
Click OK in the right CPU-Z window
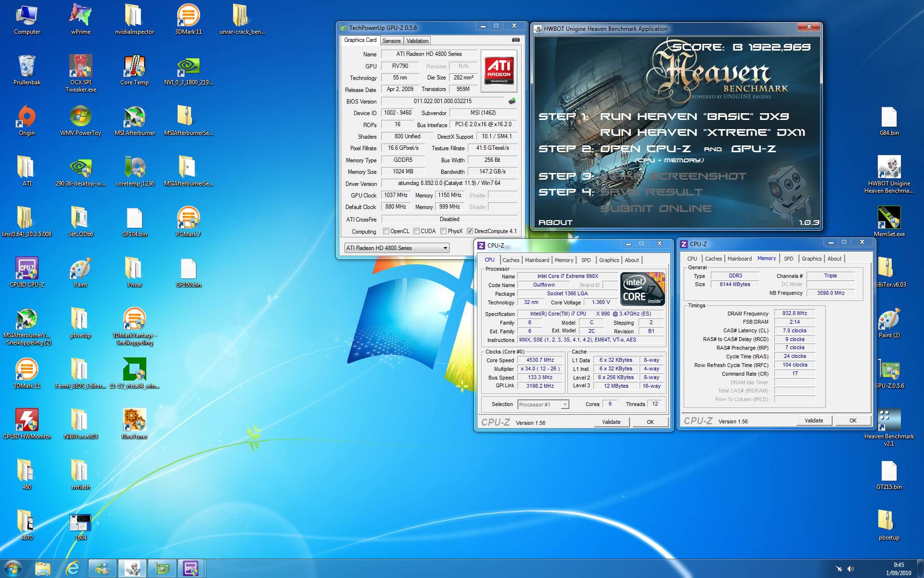click(x=853, y=420)
